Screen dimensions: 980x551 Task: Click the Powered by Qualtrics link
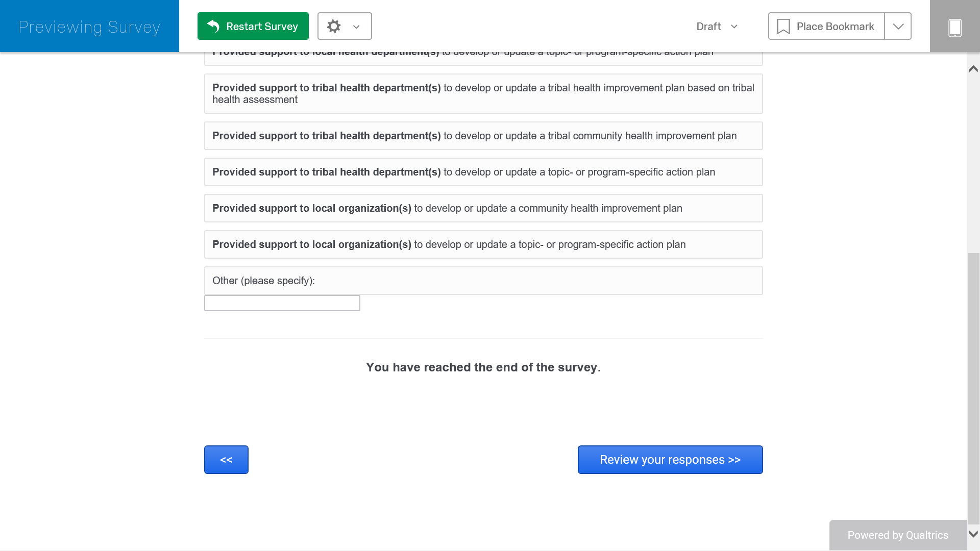click(x=897, y=535)
